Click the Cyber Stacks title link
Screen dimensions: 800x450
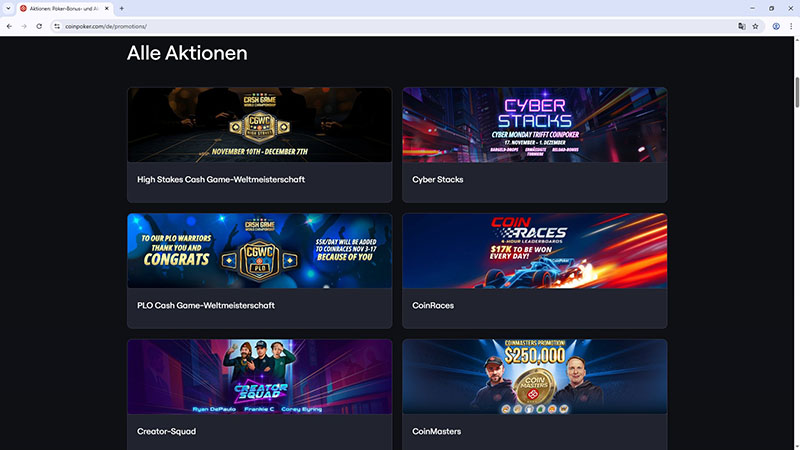(x=438, y=180)
